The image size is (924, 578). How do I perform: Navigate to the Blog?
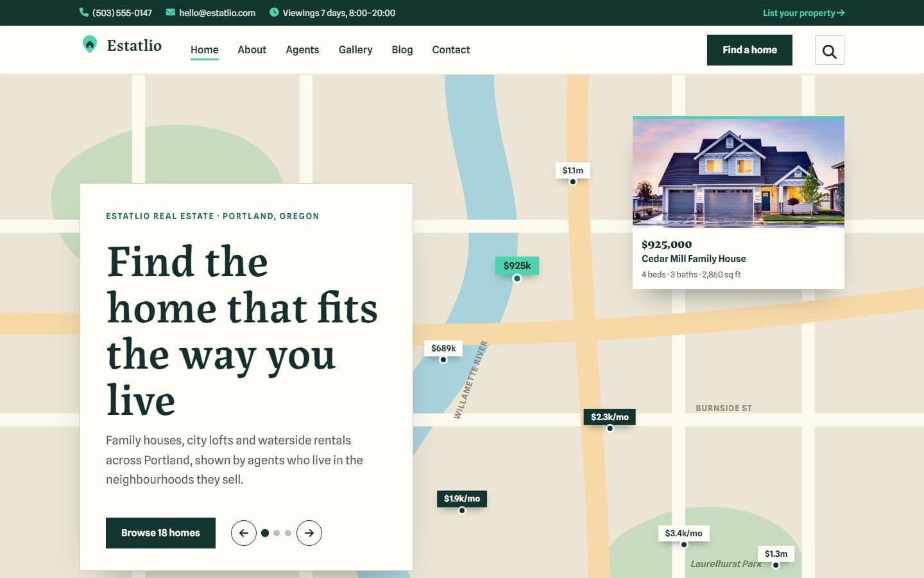tap(402, 50)
